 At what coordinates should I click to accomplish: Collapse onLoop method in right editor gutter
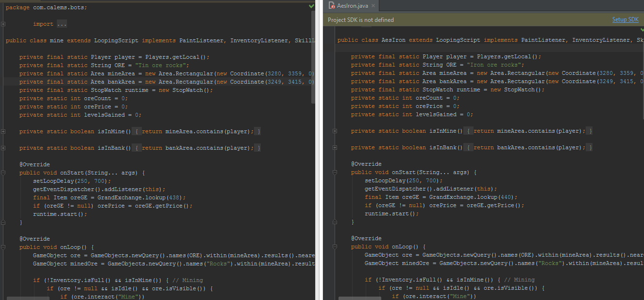[x=335, y=247]
